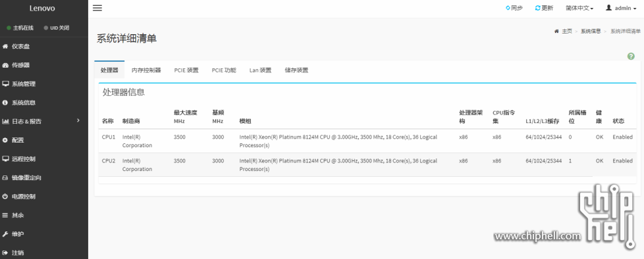The width and height of the screenshot is (644, 259).
Task: Expand the 日志&报告 submenu arrow
Action: pyautogui.click(x=78, y=120)
